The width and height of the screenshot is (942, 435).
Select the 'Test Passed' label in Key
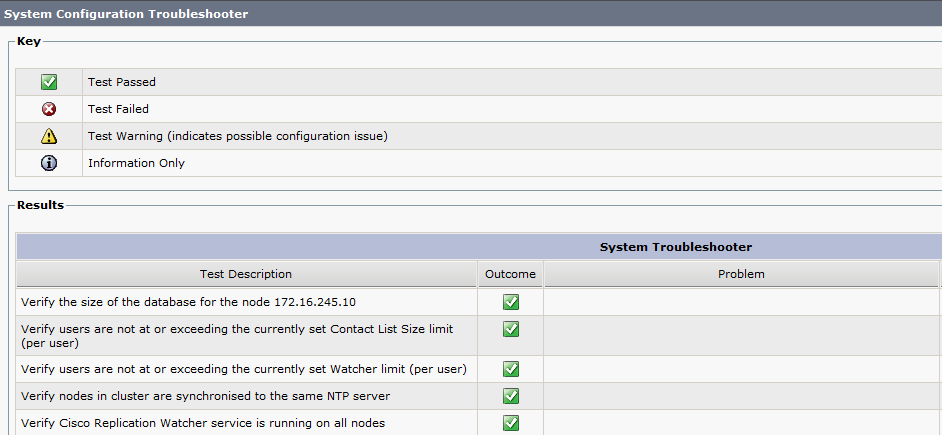click(x=122, y=82)
